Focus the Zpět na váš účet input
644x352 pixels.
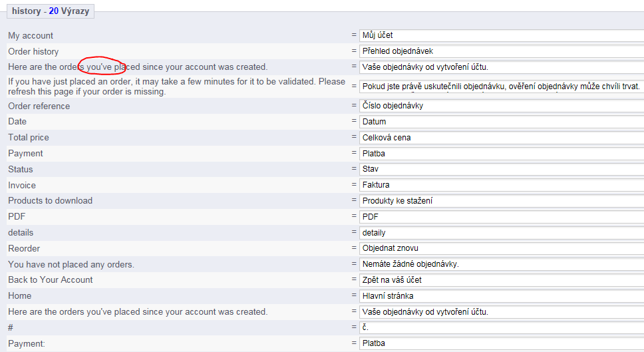(500, 280)
